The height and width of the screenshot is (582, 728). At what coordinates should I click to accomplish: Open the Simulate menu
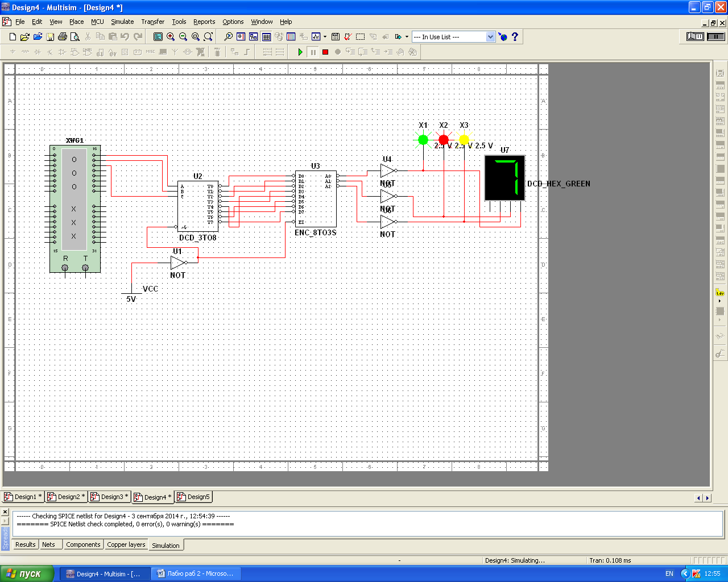pos(122,22)
